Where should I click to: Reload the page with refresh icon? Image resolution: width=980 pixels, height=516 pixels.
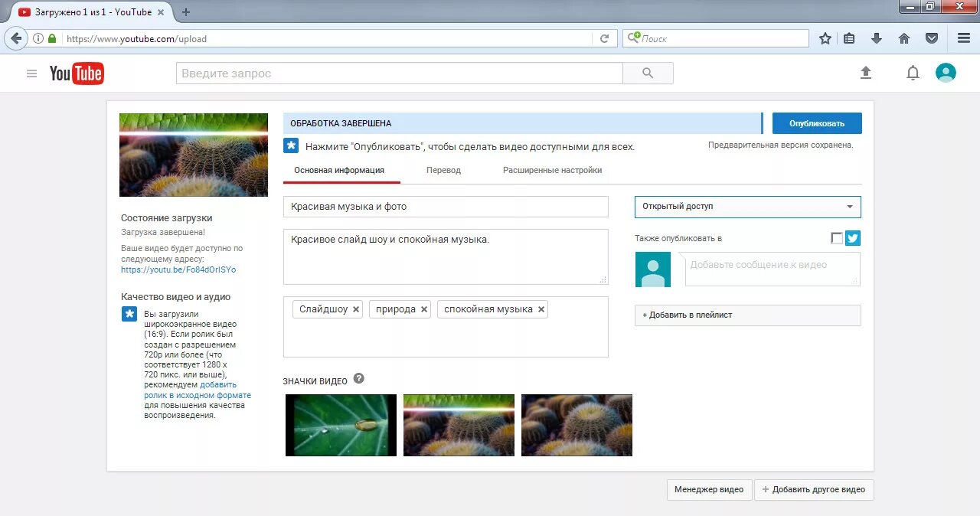[x=604, y=38]
